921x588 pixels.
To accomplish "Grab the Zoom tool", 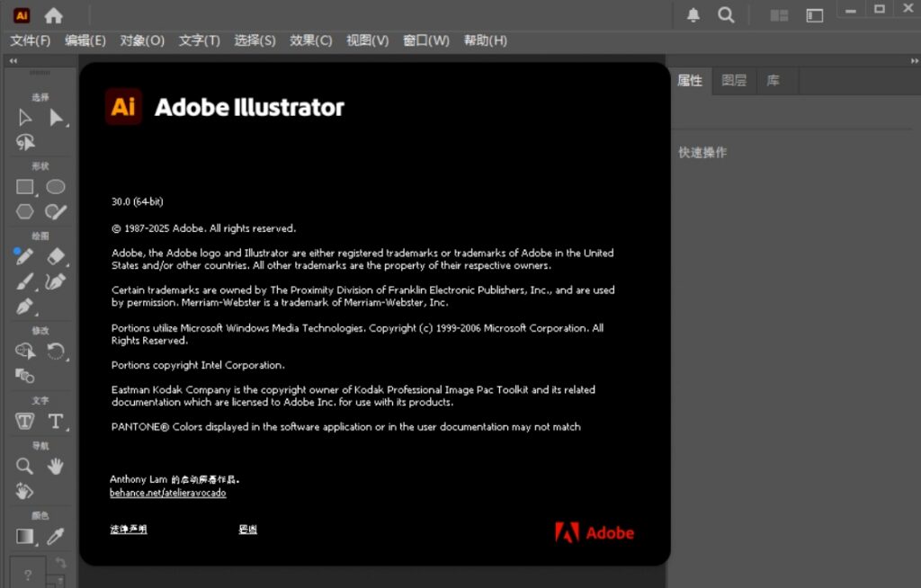I will point(24,466).
